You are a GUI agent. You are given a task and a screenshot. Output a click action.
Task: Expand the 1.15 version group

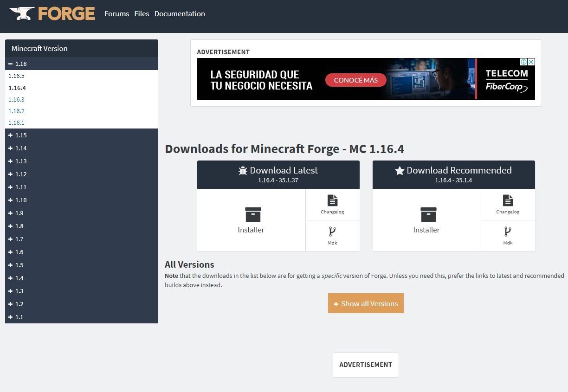tap(11, 135)
